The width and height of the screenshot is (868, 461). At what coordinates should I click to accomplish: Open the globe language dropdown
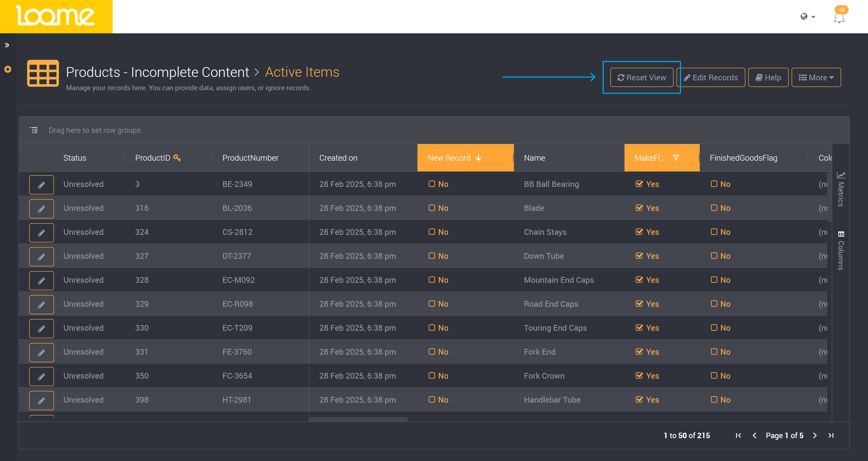point(808,16)
